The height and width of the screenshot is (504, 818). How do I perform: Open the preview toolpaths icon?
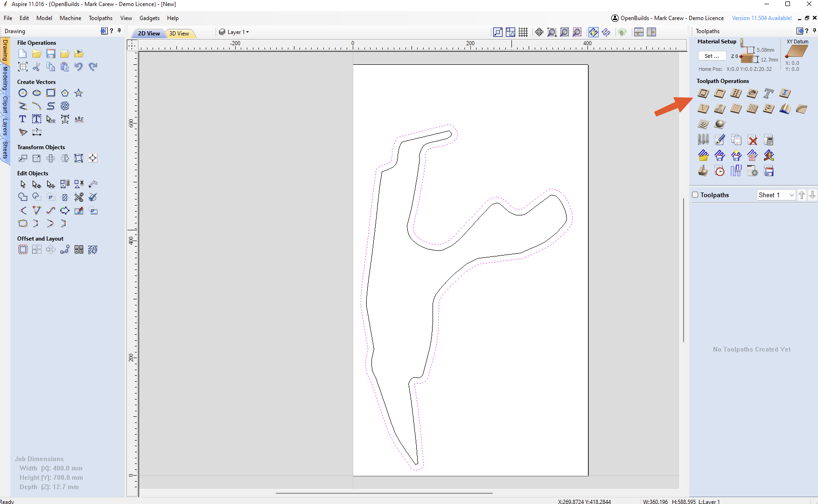click(703, 171)
